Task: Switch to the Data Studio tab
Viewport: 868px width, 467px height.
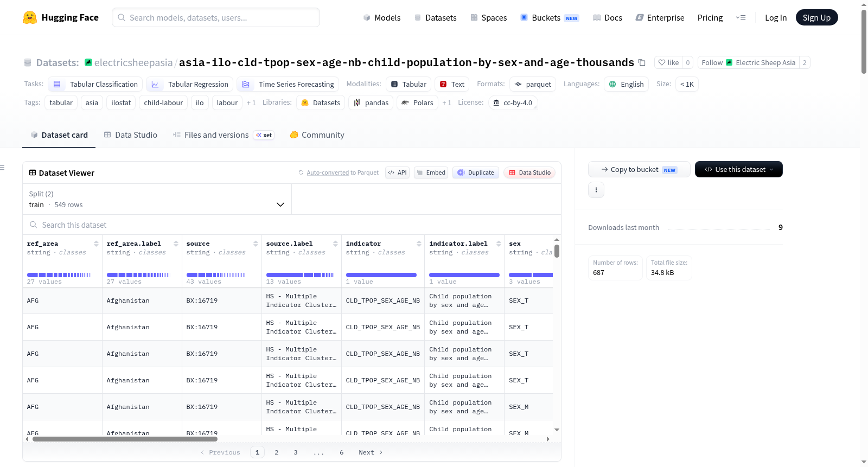Action: pyautogui.click(x=131, y=135)
